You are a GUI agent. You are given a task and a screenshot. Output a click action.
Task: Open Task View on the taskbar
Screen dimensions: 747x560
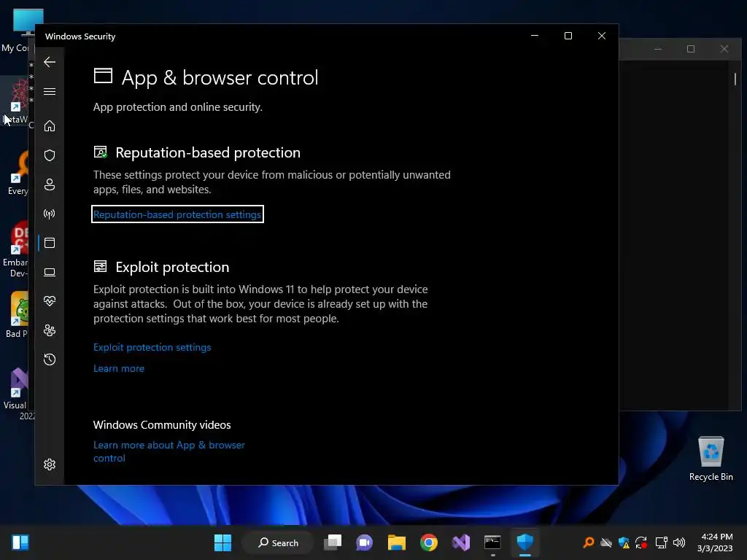pos(333,542)
